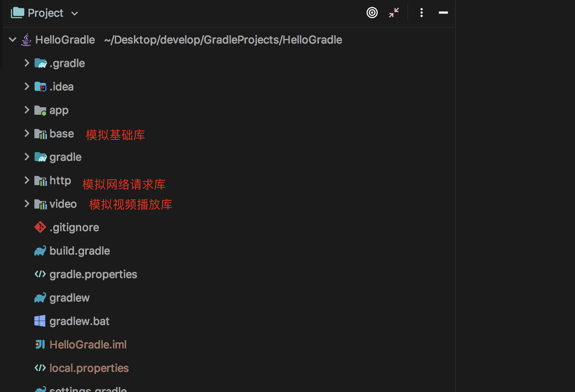The height and width of the screenshot is (392, 575).
Task: Click the gradlew elephant icon
Action: pyautogui.click(x=40, y=298)
